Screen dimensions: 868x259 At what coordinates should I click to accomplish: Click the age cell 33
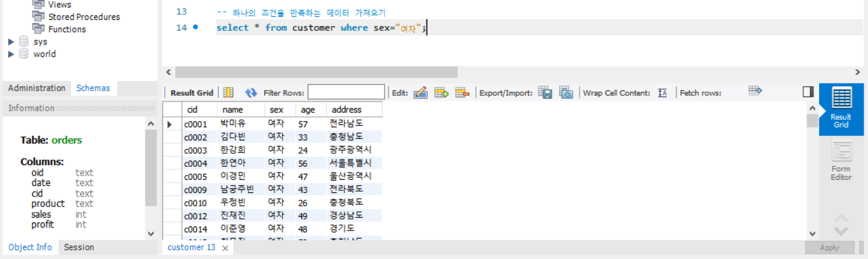coord(310,137)
